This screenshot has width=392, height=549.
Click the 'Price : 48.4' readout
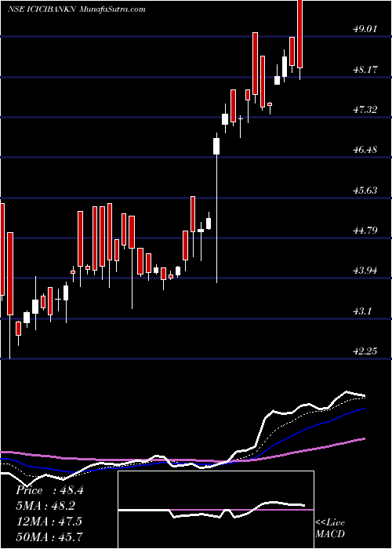click(x=49, y=490)
